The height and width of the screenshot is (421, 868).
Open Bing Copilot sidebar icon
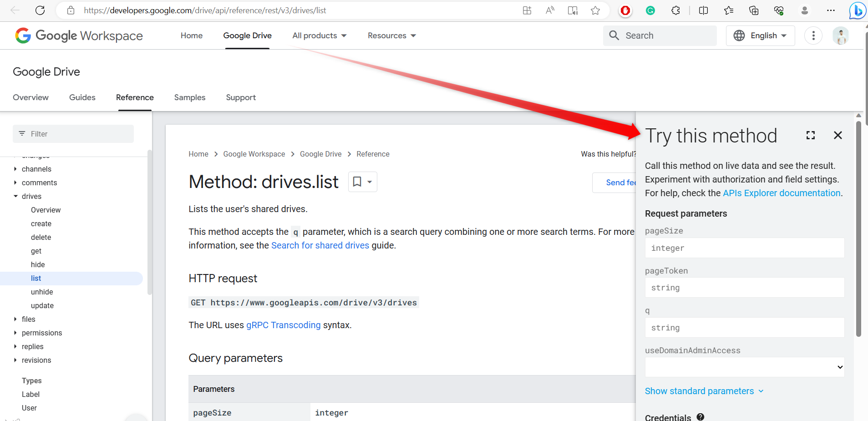pos(858,10)
